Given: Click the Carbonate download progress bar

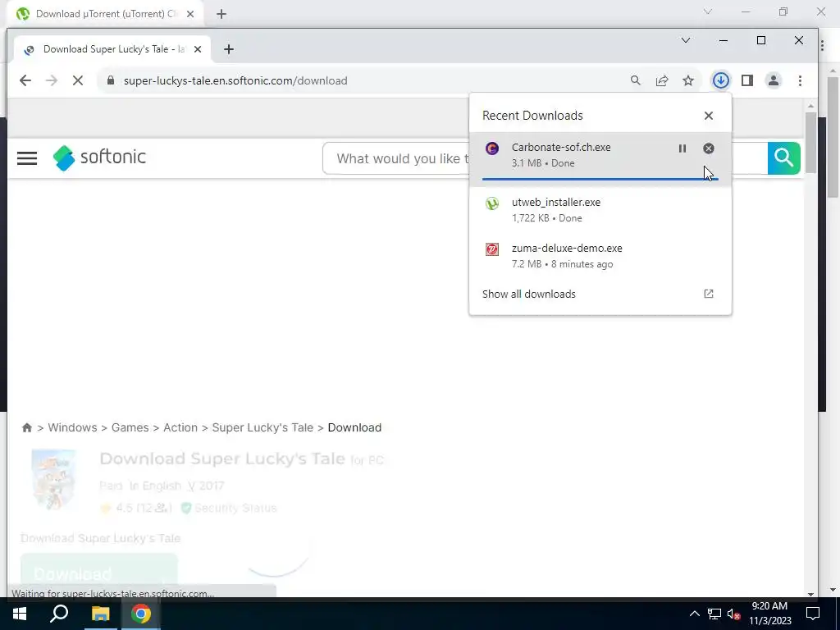Looking at the screenshot, I should coord(600,179).
